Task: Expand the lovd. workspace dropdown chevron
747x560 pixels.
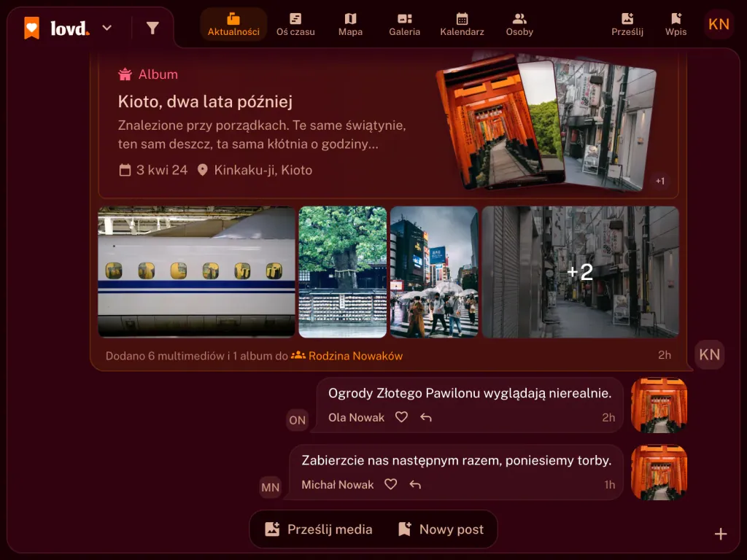Action: [x=107, y=28]
